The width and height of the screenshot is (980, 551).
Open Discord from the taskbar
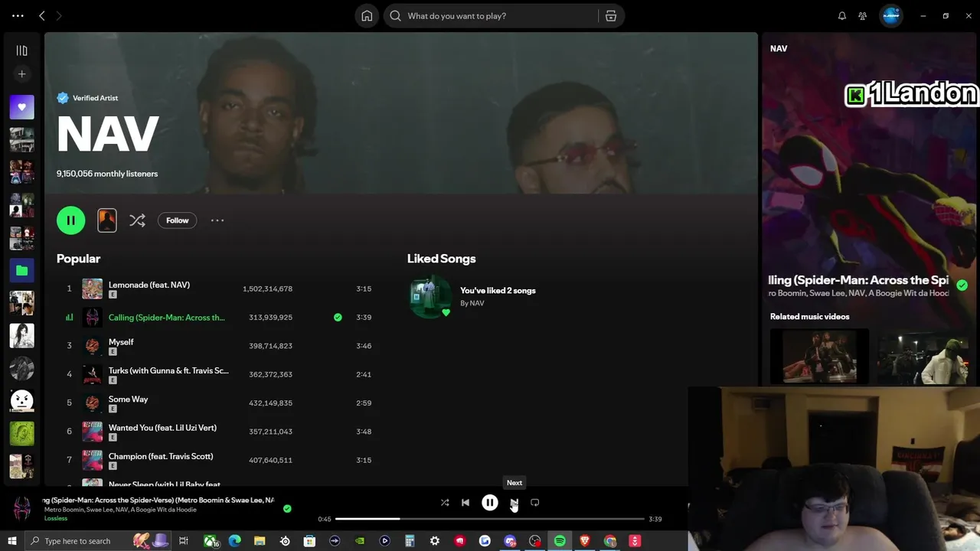[x=510, y=541]
